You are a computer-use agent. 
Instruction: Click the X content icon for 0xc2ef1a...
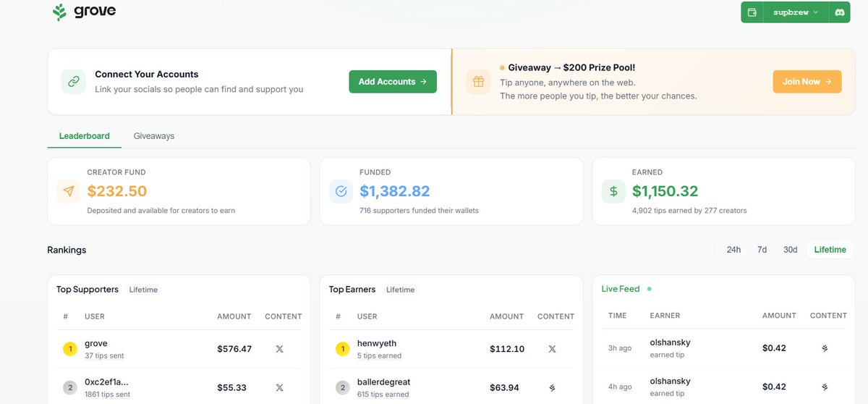click(280, 387)
